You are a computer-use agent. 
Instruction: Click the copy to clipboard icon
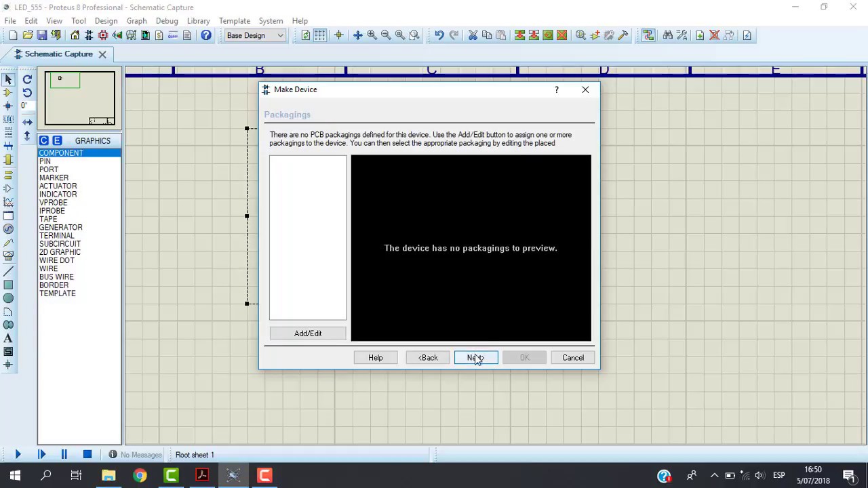[x=487, y=35]
